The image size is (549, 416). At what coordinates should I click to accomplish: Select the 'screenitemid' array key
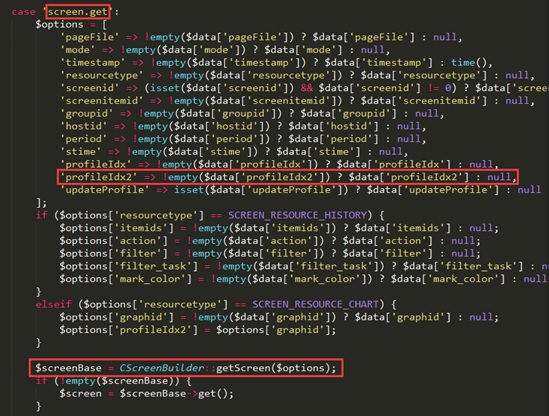[x=102, y=101]
